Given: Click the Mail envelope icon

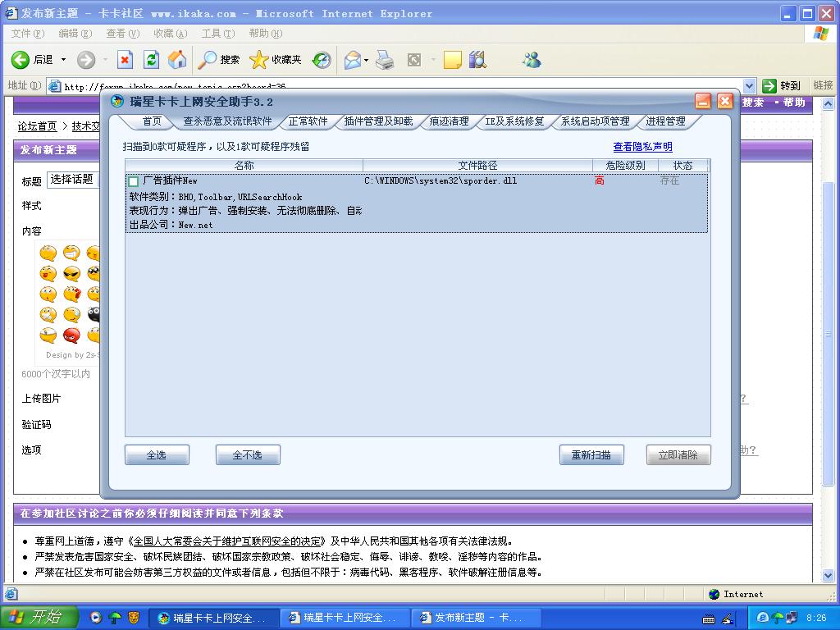Looking at the screenshot, I should pyautogui.click(x=353, y=59).
